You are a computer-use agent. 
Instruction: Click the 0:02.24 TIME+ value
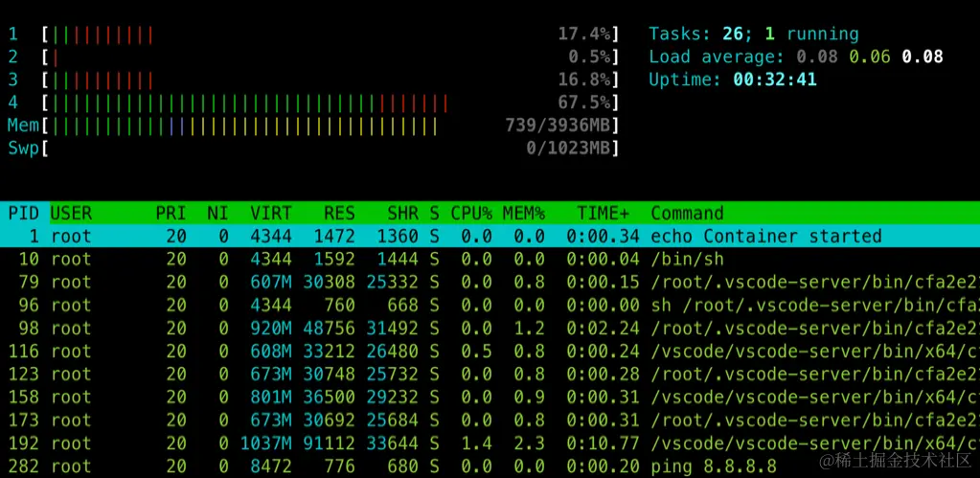point(604,328)
